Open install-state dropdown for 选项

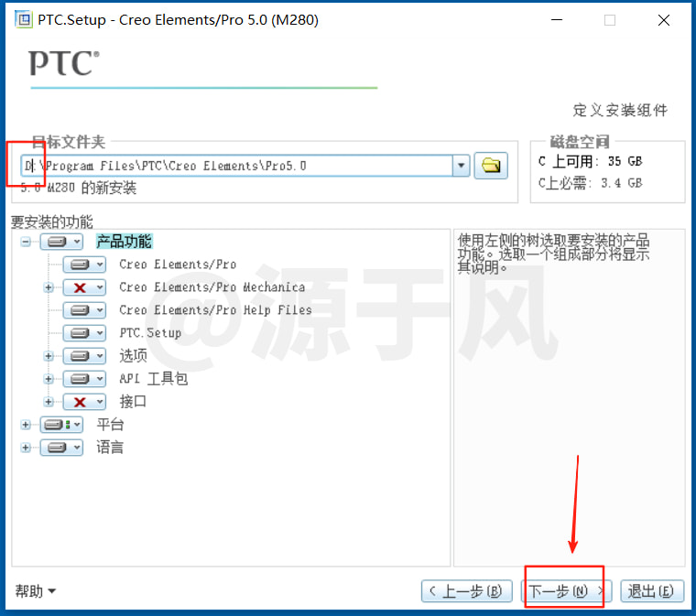(84, 356)
